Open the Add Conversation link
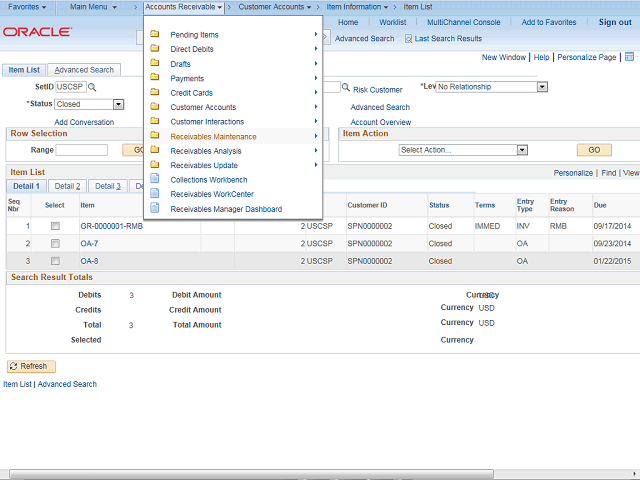 pos(84,122)
